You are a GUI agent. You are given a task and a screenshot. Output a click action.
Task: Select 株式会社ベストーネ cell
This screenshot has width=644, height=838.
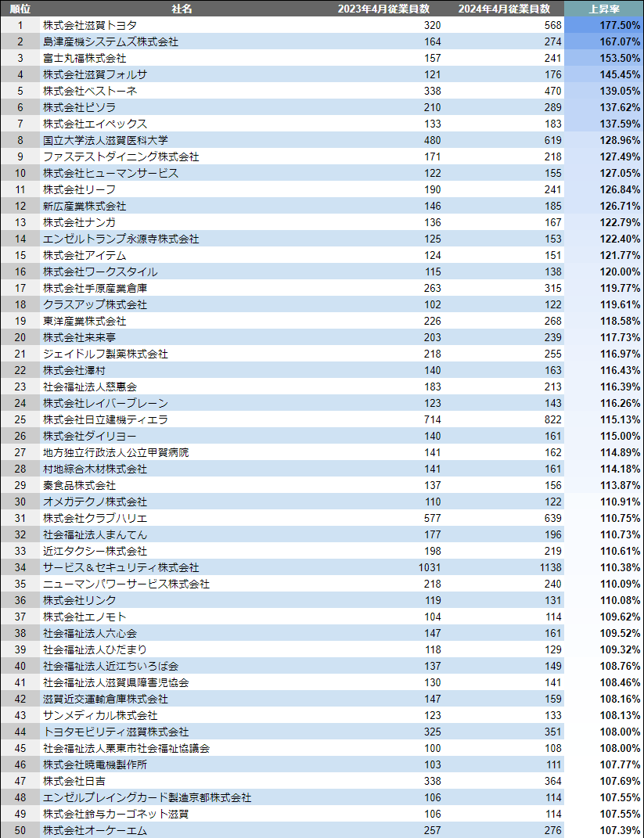tap(182, 91)
